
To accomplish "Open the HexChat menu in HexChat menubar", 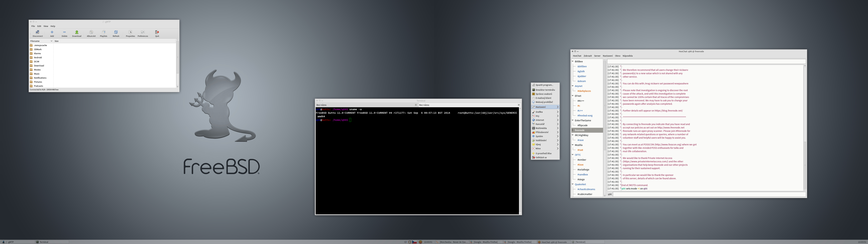I will [x=577, y=56].
